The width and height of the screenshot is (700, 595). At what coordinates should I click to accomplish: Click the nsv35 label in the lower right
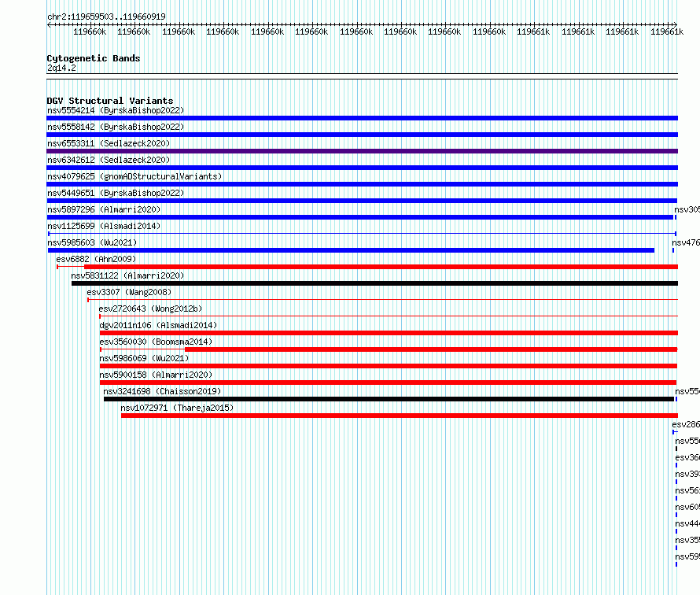pyautogui.click(x=687, y=540)
